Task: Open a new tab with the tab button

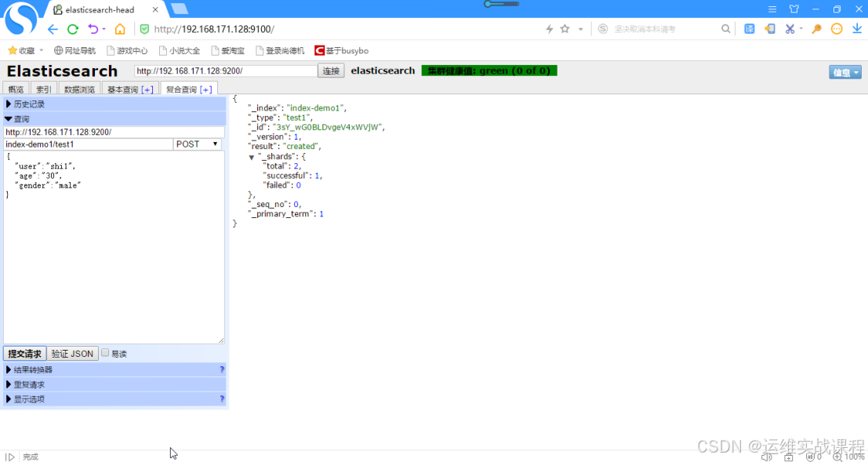Action: [x=179, y=9]
